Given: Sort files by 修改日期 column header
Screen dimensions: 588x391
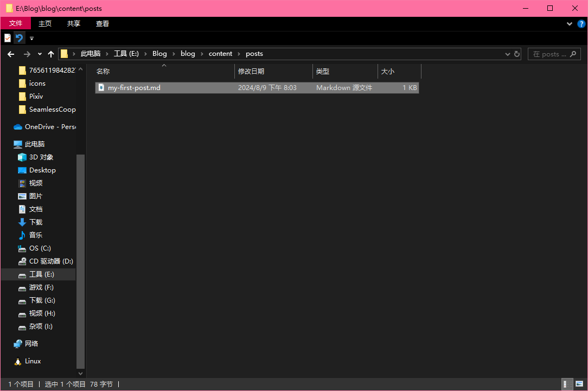Looking at the screenshot, I should pos(251,72).
